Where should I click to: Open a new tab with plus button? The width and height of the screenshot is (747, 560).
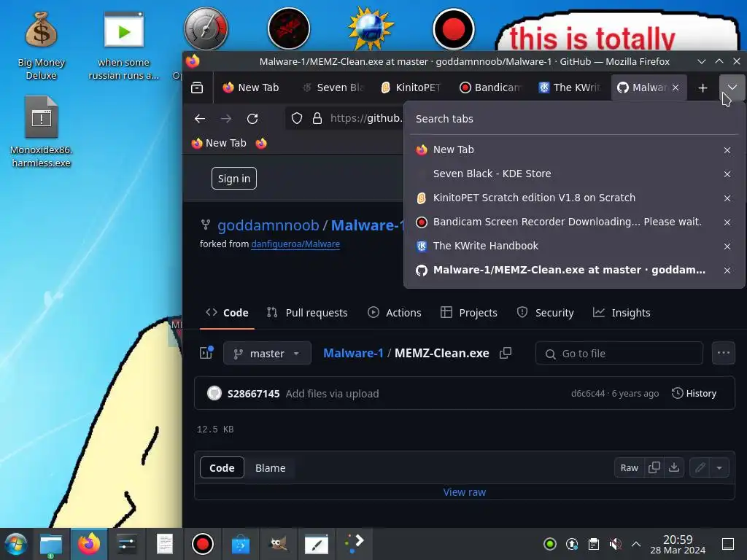pyautogui.click(x=703, y=87)
